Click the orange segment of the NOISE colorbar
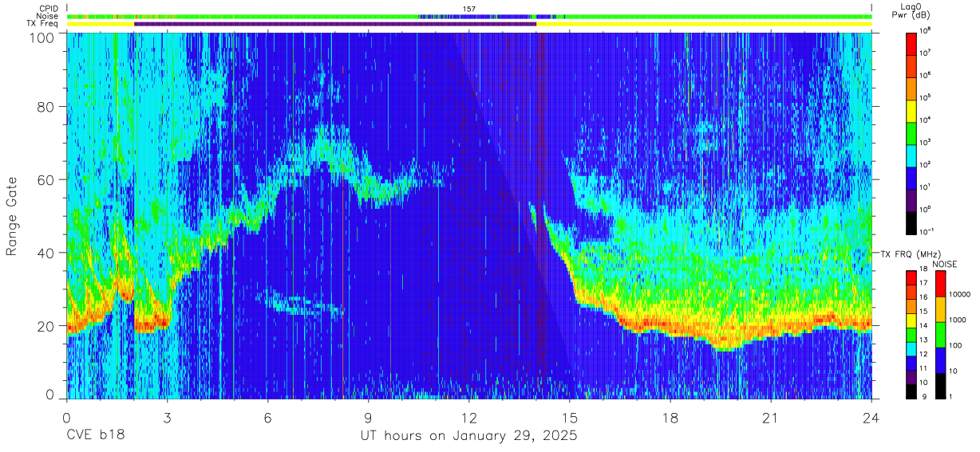980x452 pixels. click(940, 309)
